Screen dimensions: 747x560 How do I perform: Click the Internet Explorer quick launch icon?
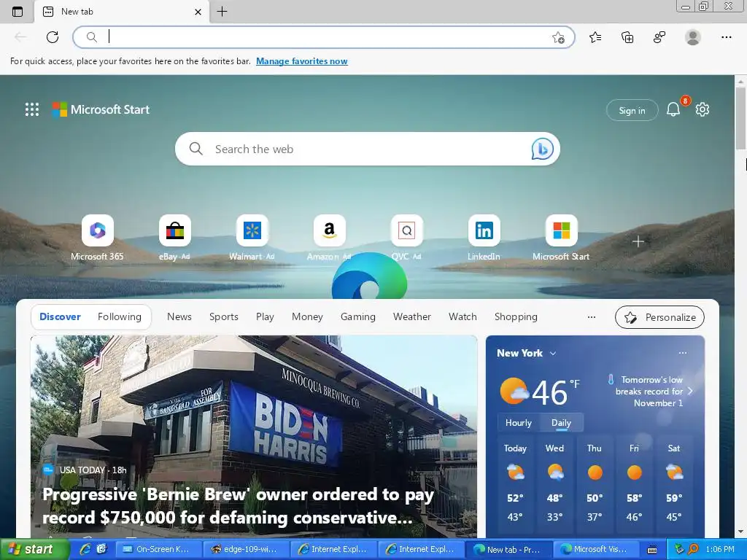(85, 550)
